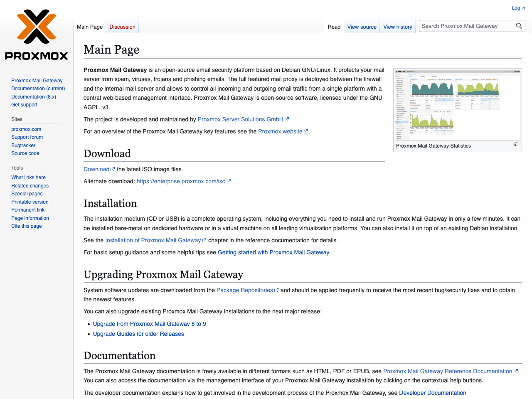Viewport: 532px width, 399px height.
Task: Click the search magnifying glass icon
Action: [519, 26]
